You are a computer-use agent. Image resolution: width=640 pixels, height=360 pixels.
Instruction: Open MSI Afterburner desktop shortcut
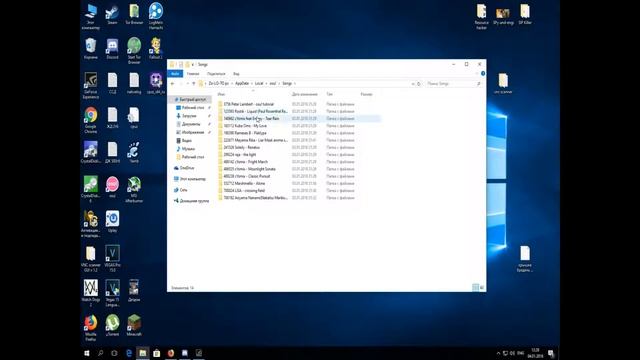(134, 189)
